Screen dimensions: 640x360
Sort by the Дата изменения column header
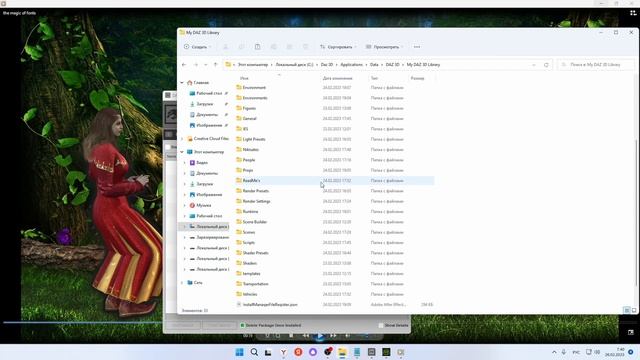pyautogui.click(x=337, y=78)
